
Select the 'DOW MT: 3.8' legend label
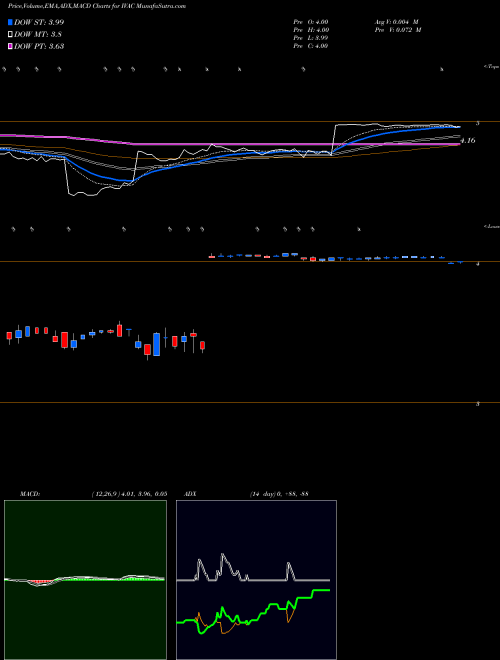tap(38, 34)
